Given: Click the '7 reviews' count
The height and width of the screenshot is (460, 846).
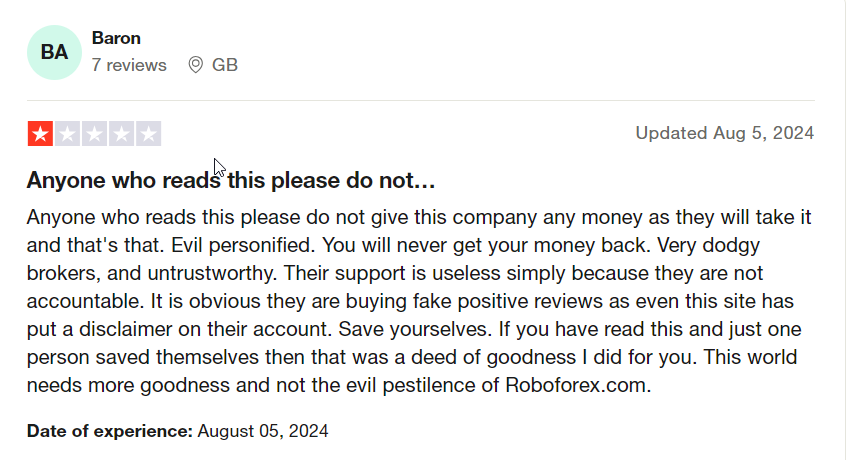Looking at the screenshot, I should tap(129, 65).
